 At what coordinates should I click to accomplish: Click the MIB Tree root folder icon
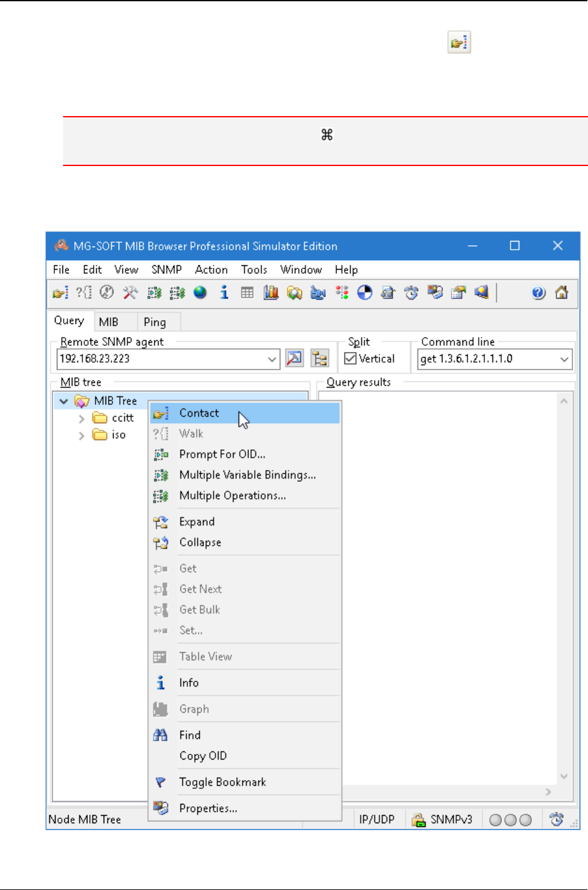pyautogui.click(x=82, y=401)
